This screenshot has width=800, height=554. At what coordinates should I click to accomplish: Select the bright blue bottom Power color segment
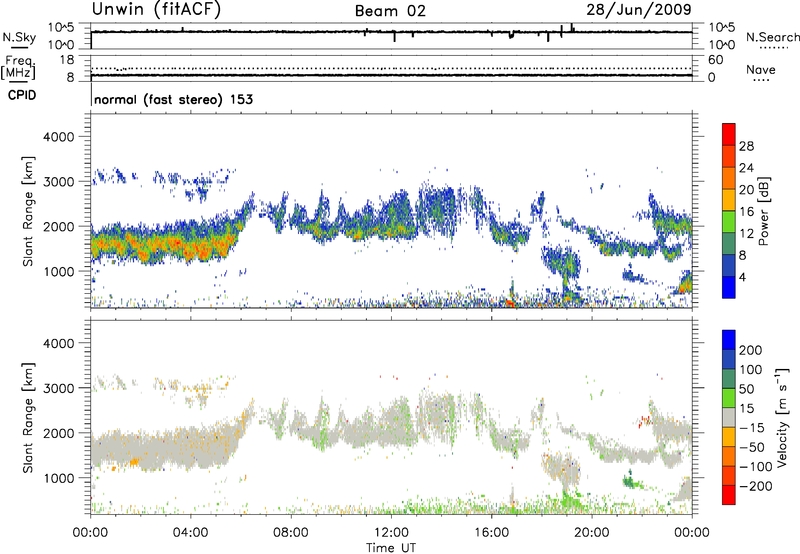click(729, 287)
